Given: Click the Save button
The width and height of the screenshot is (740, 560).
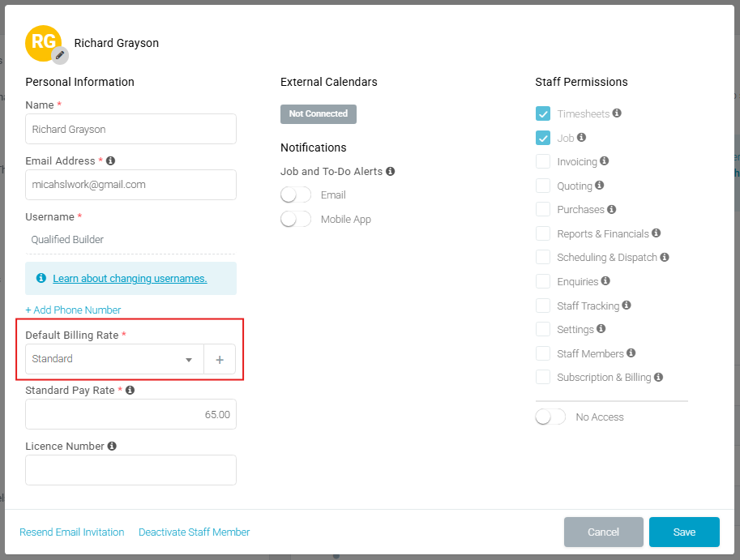Looking at the screenshot, I should (684, 532).
